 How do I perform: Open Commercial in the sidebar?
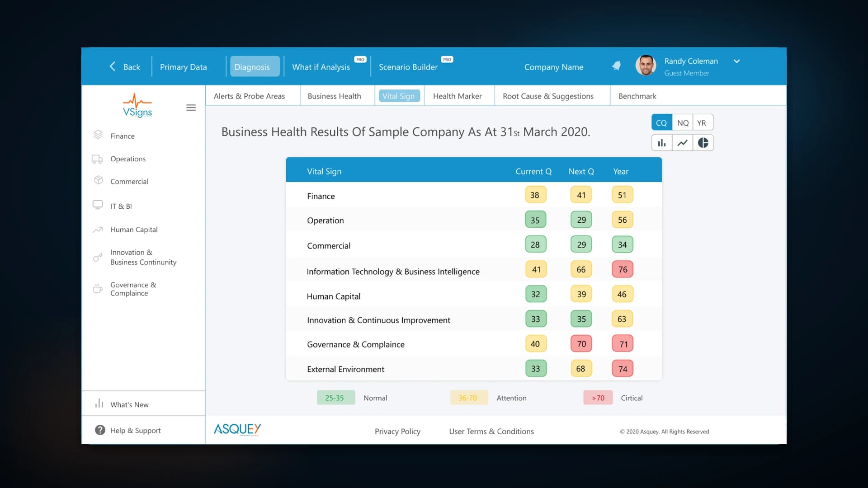click(x=129, y=182)
